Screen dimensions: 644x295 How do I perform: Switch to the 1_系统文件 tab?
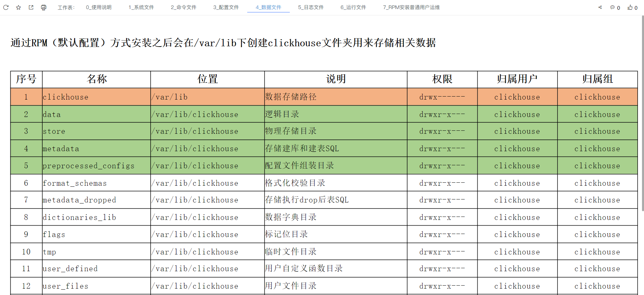141,7
